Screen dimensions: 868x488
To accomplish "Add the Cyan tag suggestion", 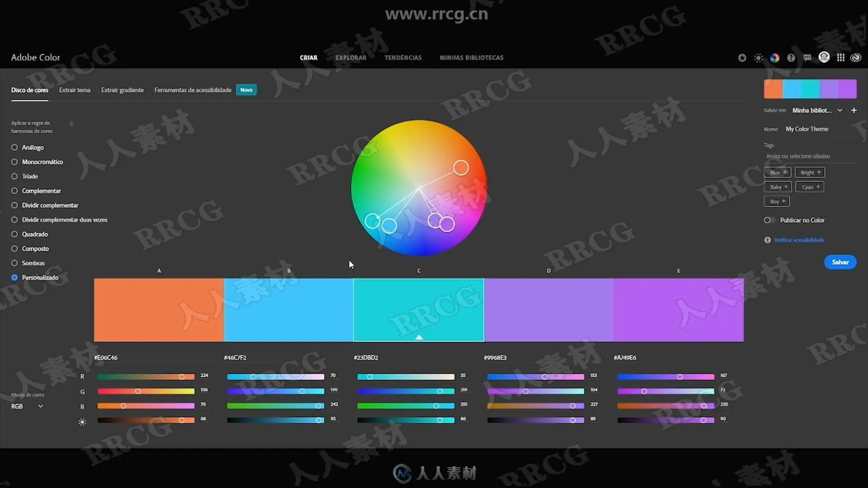I will [810, 187].
